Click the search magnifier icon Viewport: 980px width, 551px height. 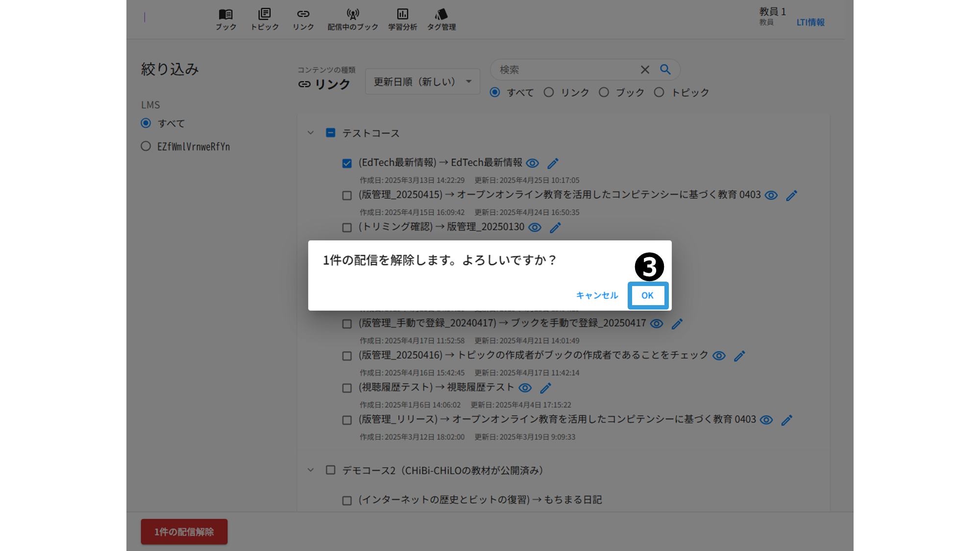665,70
